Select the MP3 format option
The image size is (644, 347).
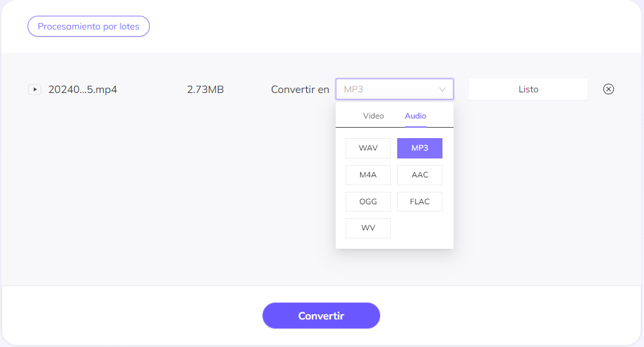(420, 148)
